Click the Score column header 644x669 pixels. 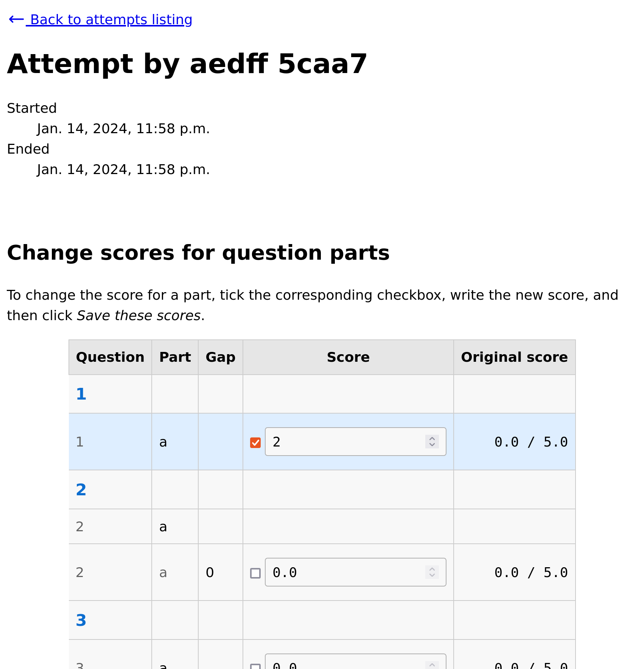[x=348, y=357]
